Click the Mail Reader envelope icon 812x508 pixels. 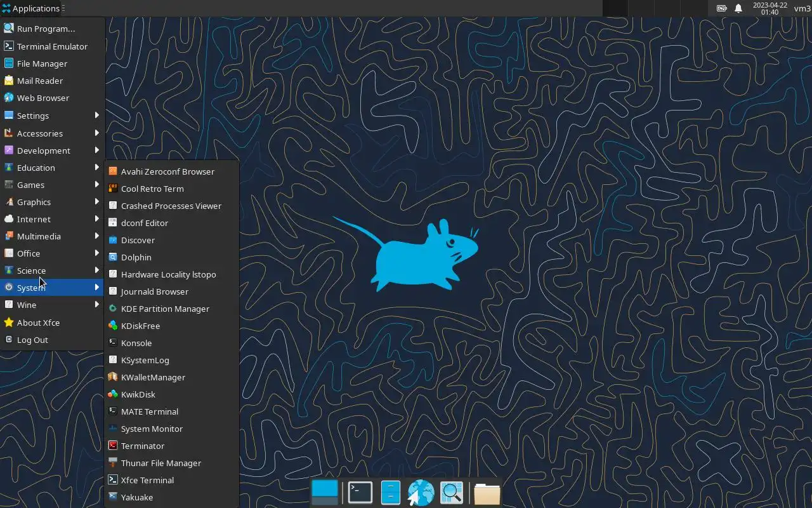pyautogui.click(x=8, y=81)
